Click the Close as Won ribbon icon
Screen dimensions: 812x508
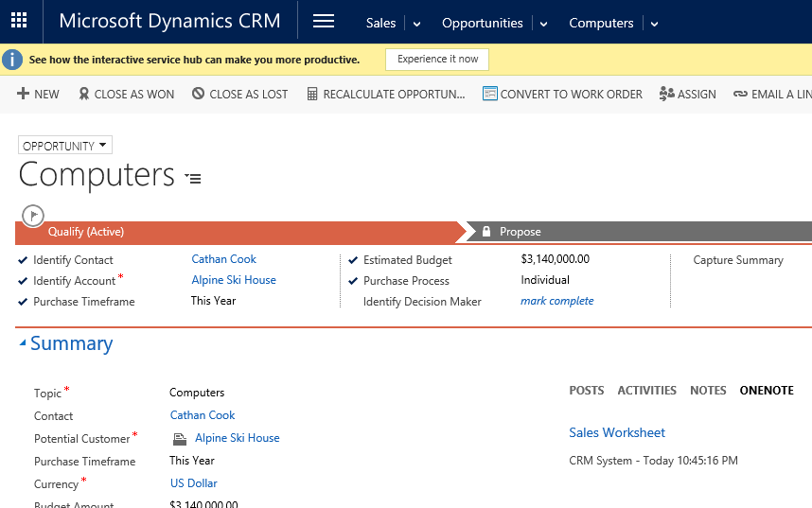pyautogui.click(x=84, y=94)
